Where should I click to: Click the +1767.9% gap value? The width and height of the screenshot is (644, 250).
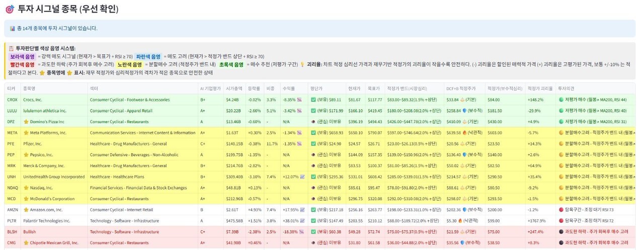tap(537, 221)
